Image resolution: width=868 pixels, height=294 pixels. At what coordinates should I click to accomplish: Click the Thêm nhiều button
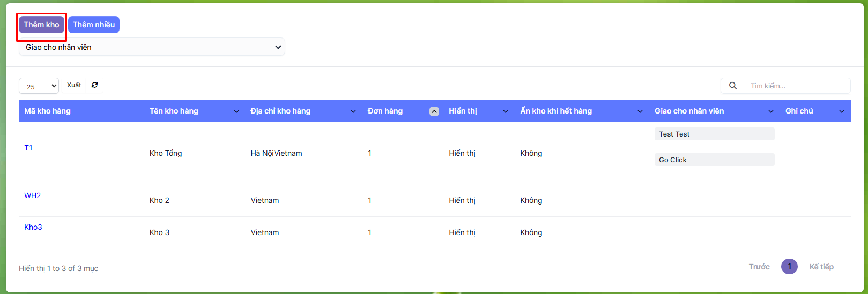pyautogui.click(x=94, y=25)
